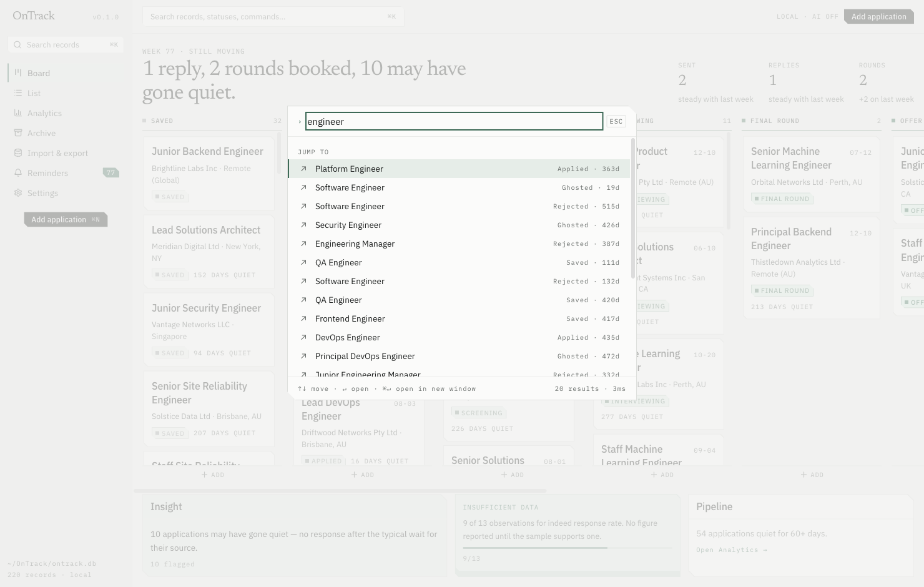Click the horizontal board scrollbar
The width and height of the screenshot is (924, 587).
(340, 491)
